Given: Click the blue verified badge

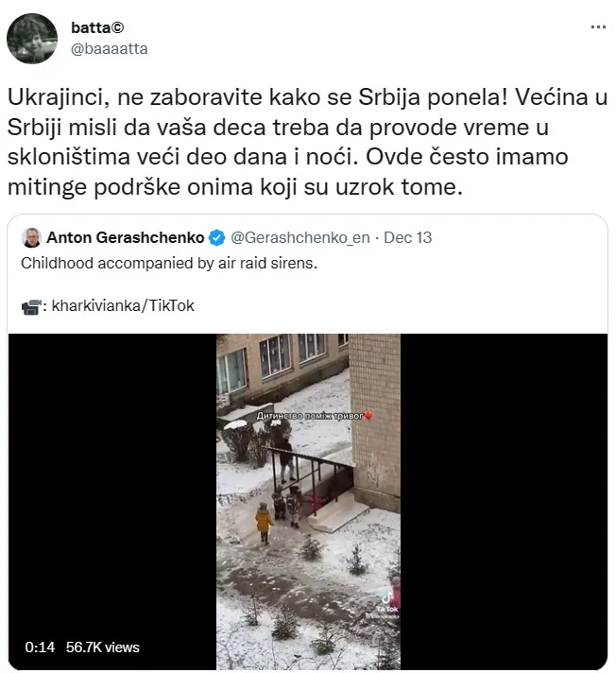Looking at the screenshot, I should tap(216, 238).
